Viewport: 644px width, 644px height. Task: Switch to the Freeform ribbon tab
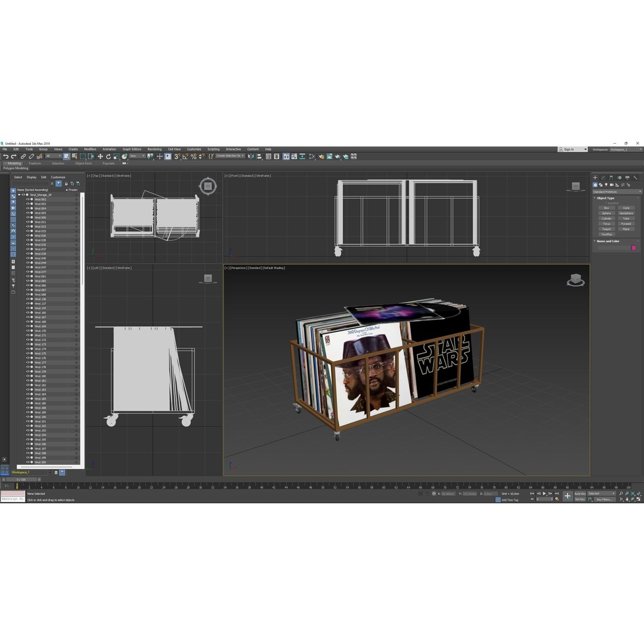pos(35,163)
